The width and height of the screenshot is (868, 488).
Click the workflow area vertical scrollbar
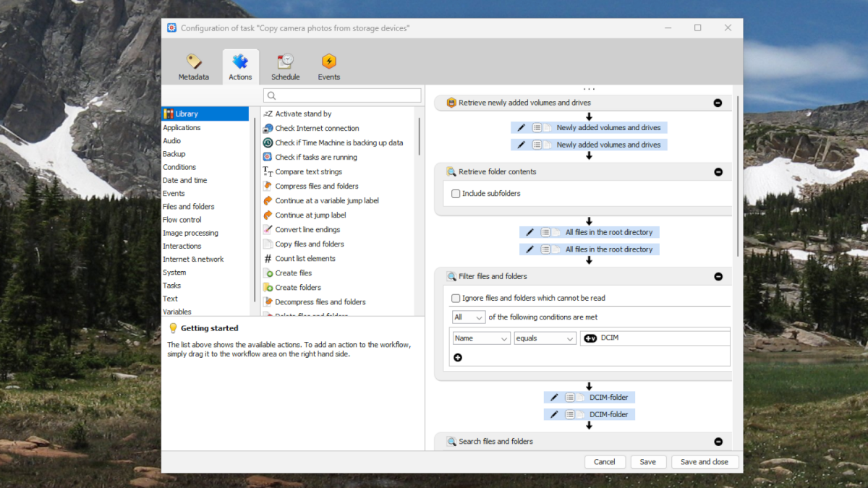pos(738,174)
